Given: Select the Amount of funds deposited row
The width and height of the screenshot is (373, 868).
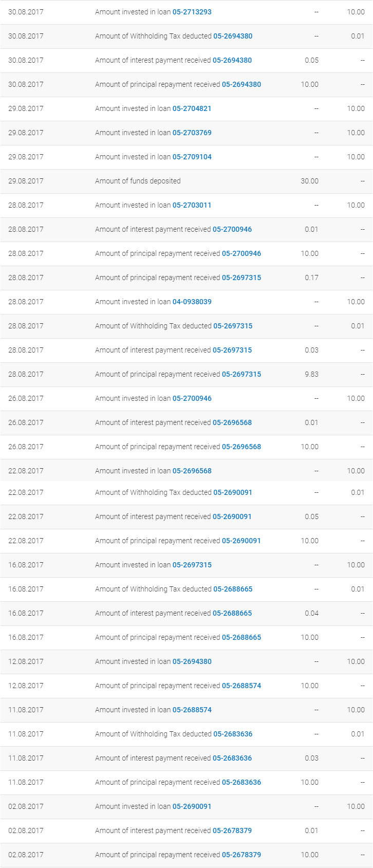Looking at the screenshot, I should [x=186, y=181].
